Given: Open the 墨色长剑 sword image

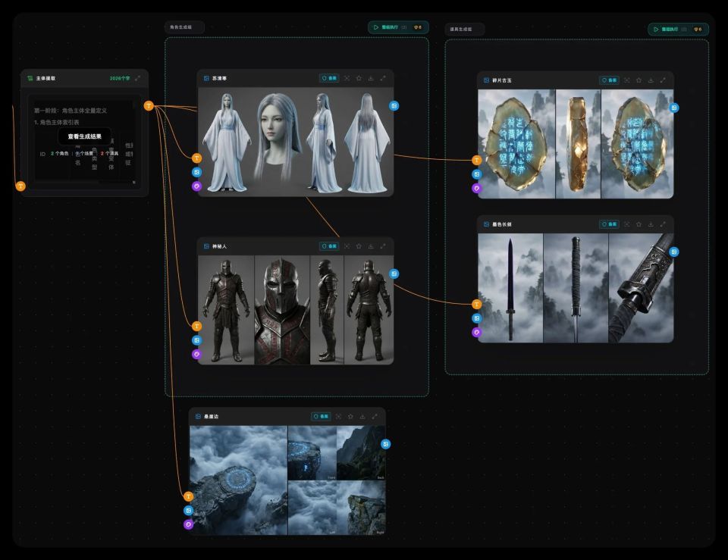Looking at the screenshot, I should tap(576, 288).
